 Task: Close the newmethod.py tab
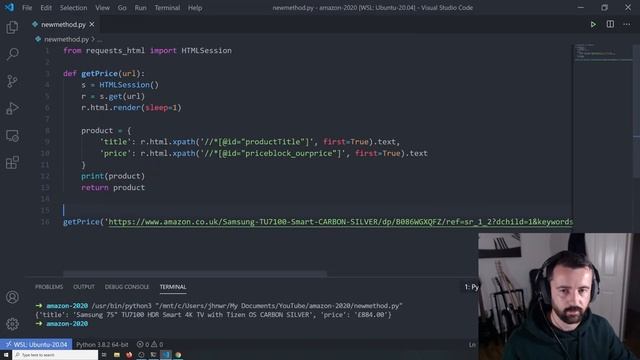click(x=92, y=24)
